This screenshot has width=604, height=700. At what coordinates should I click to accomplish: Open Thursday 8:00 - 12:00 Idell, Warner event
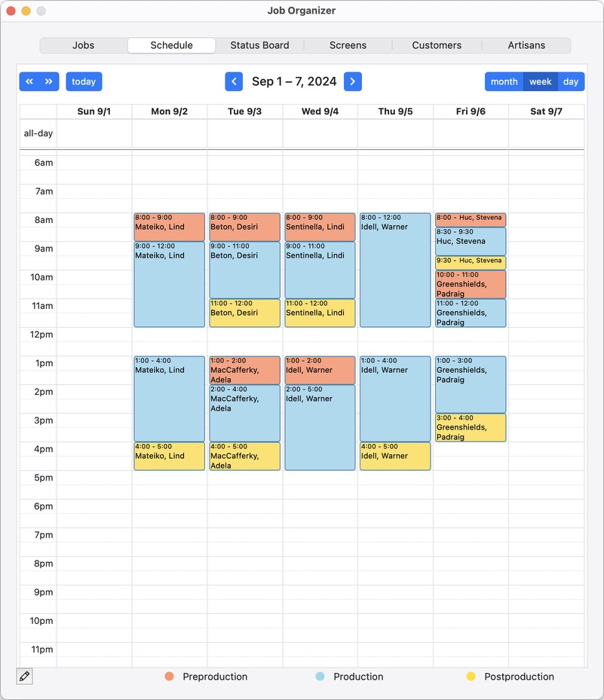click(x=395, y=270)
